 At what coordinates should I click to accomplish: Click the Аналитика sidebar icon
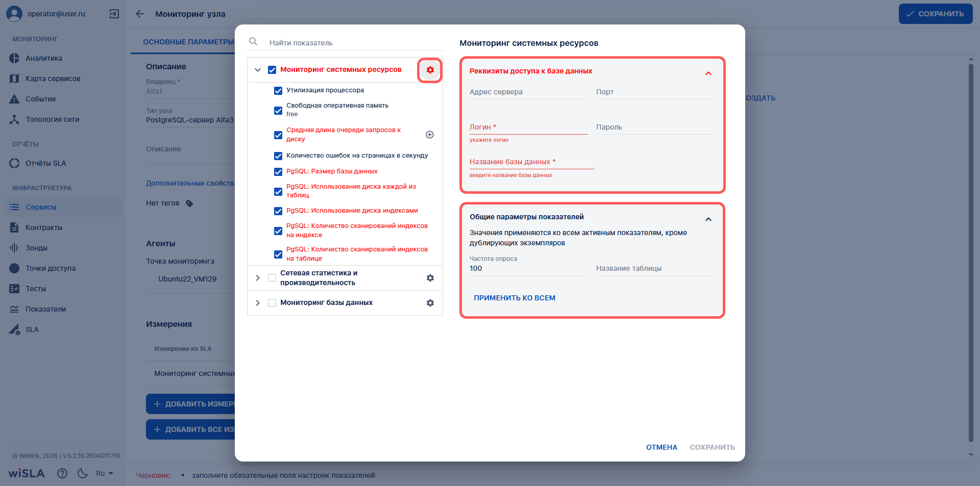tap(14, 58)
